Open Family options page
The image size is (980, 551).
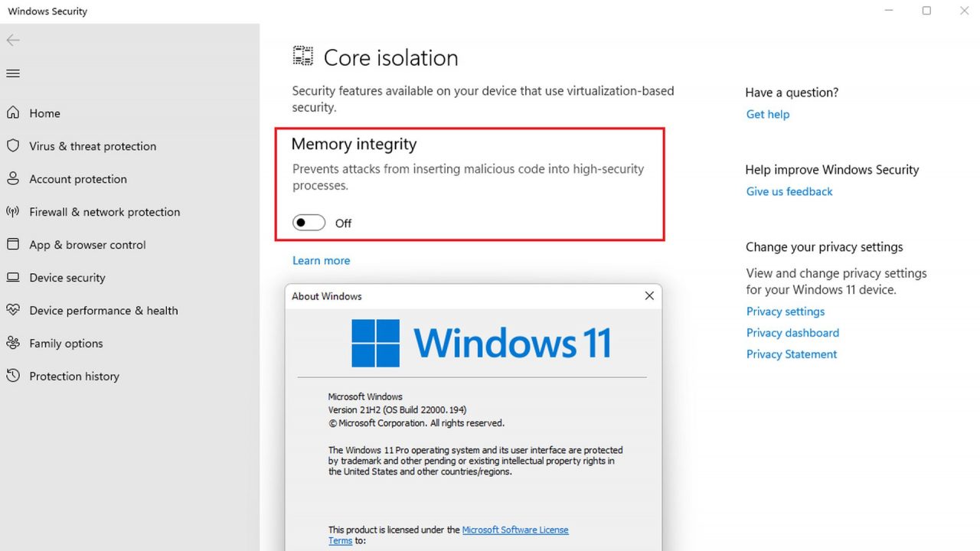point(66,343)
